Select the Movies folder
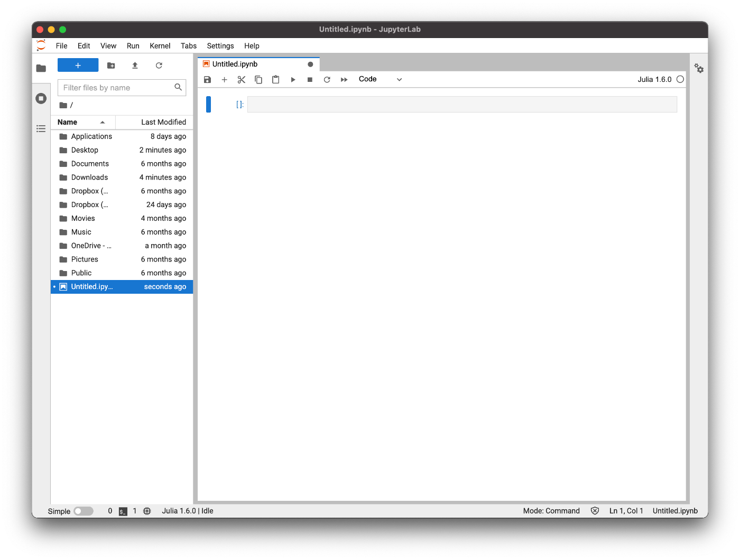This screenshot has width=740, height=560. click(x=122, y=218)
